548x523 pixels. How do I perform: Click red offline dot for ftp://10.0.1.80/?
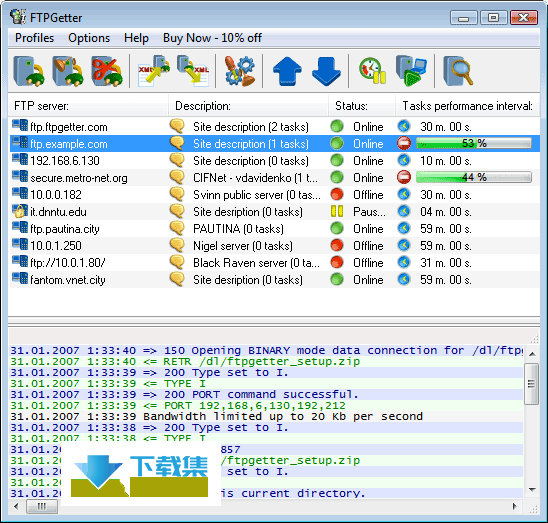(337, 262)
